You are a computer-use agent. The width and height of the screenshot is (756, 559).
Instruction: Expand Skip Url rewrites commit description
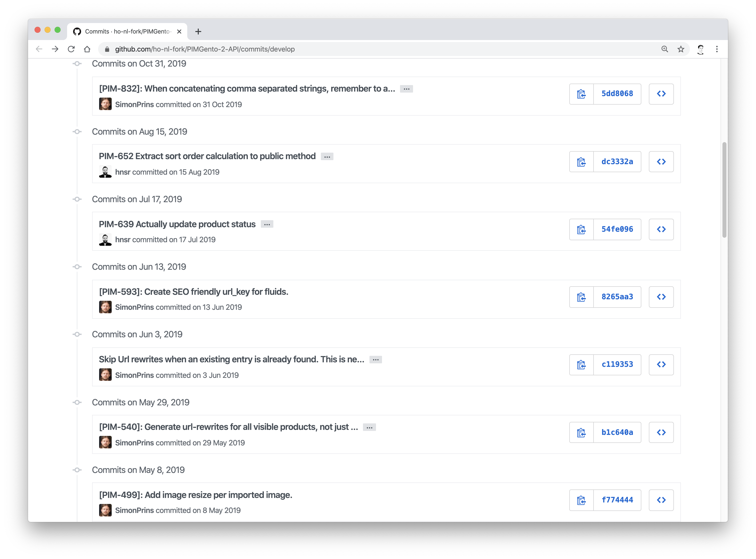375,360
